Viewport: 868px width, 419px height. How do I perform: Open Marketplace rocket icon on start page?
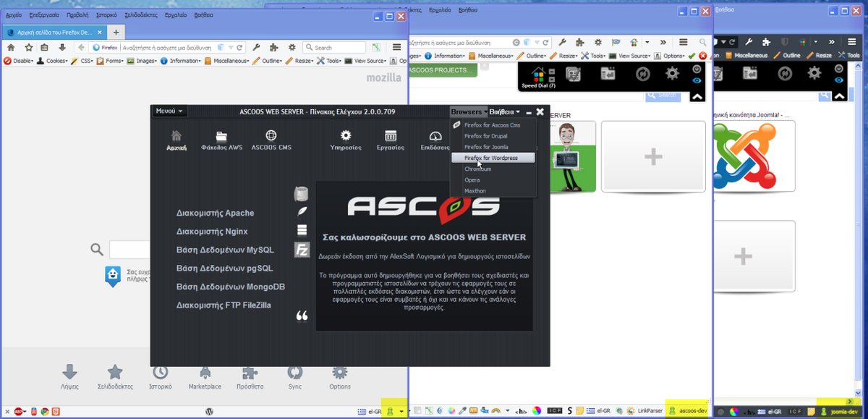(205, 372)
